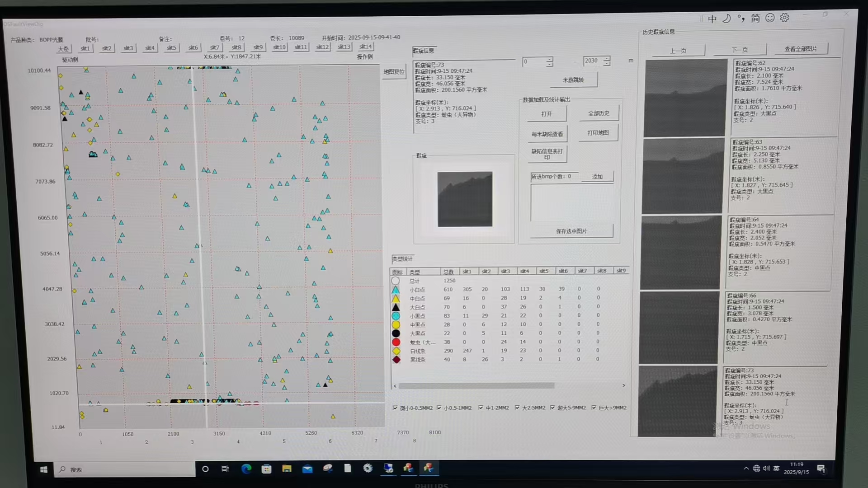Open IME settings gear icon
This screenshot has width=868, height=488.
784,18
